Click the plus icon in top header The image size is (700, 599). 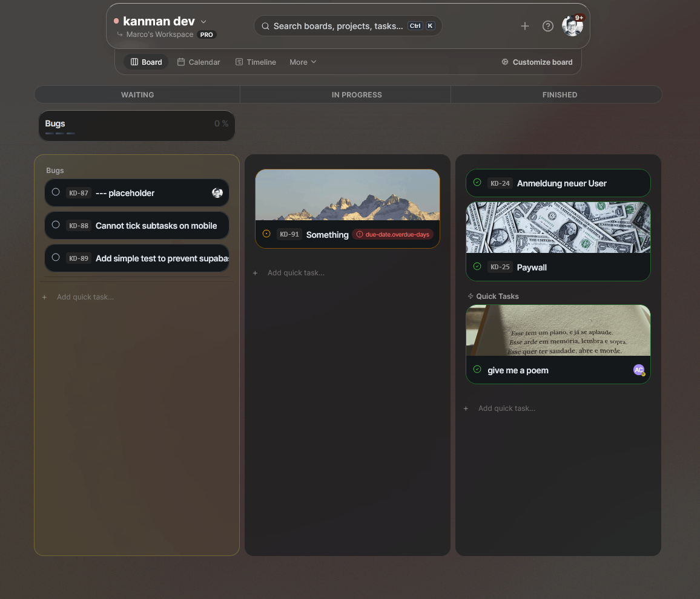pyautogui.click(x=524, y=26)
